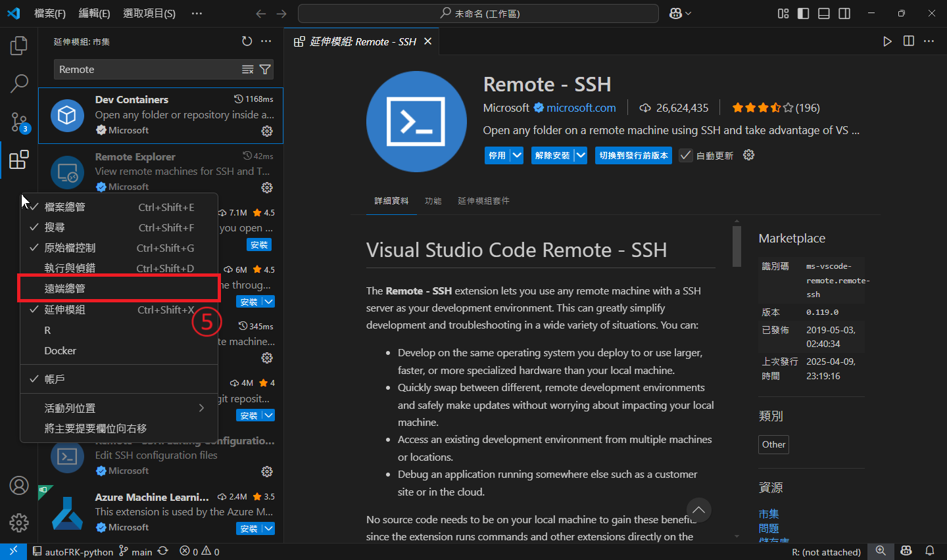Toggle the bottom panel layout icon
The image size is (947, 560).
point(824,14)
